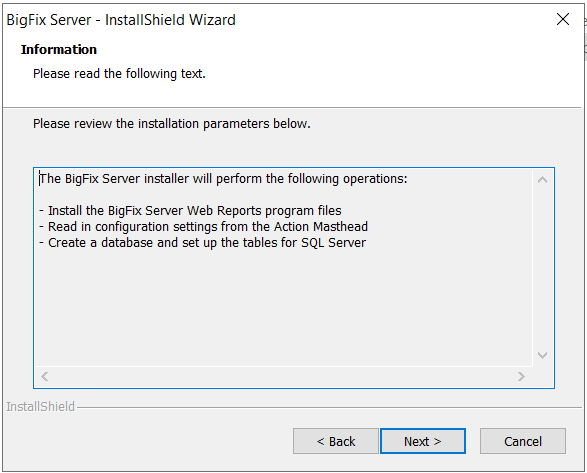Click the BigFix Server - InstallShield Wizard title bar
587x473 pixels.
(x=277, y=19)
